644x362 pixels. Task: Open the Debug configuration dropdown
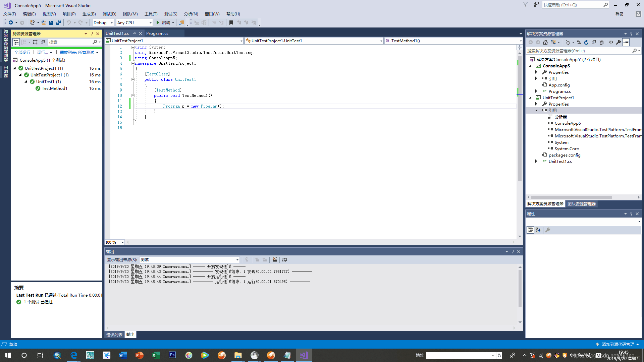click(111, 23)
